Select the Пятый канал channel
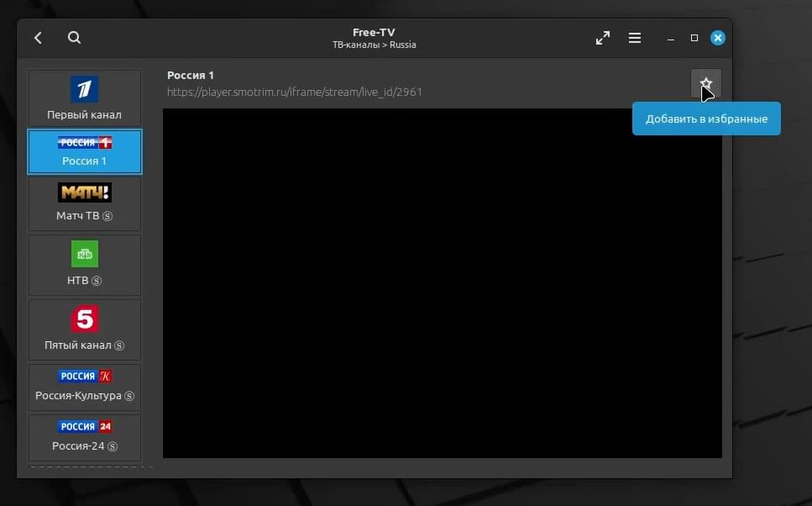 click(85, 329)
